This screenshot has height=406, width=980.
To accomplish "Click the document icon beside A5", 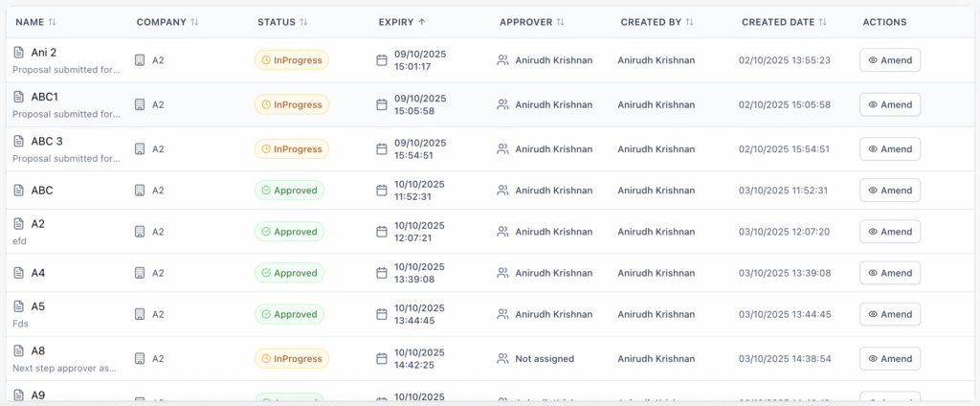I will 18,306.
